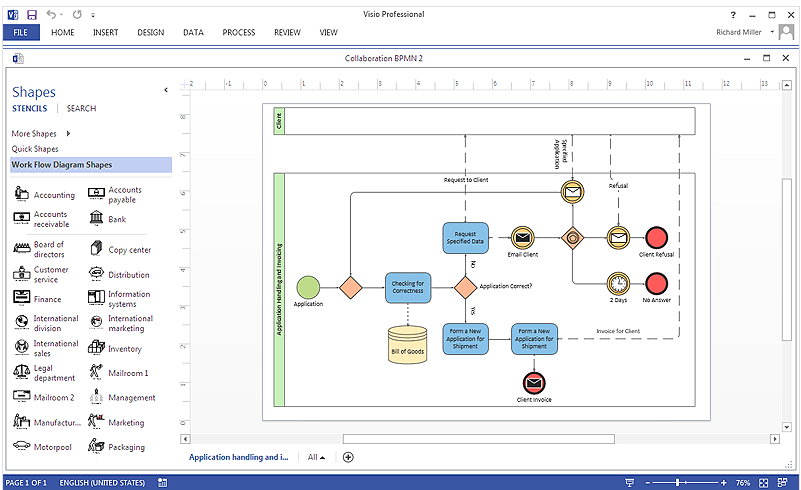Switch to SEARCH in Shapes pane
The height and width of the screenshot is (490, 801).
pyautogui.click(x=81, y=108)
